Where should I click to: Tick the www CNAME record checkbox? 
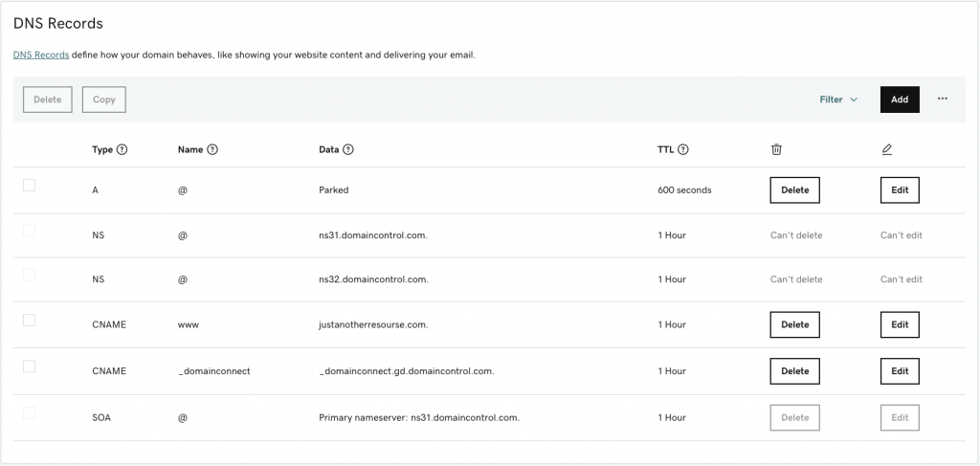point(29,320)
